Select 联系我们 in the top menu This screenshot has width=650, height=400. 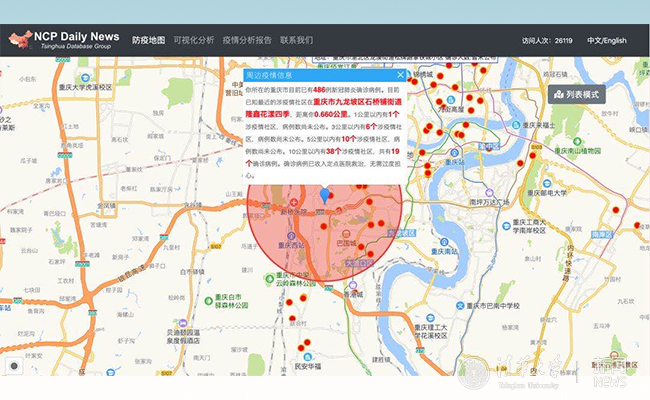(x=296, y=41)
